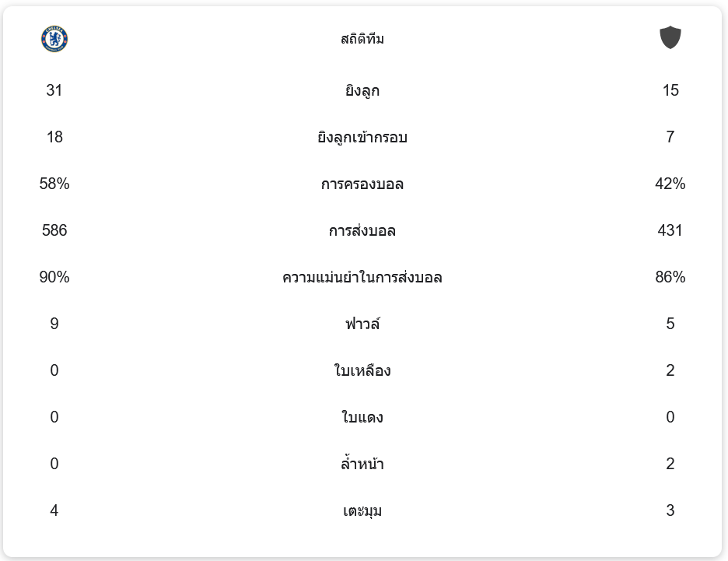
Task: Click the Chelsea club crest icon
Action: click(x=54, y=39)
